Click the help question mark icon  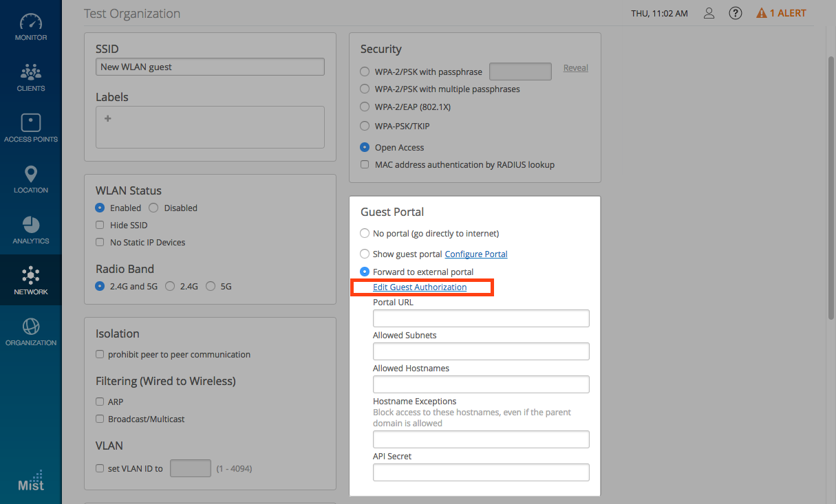pos(736,13)
